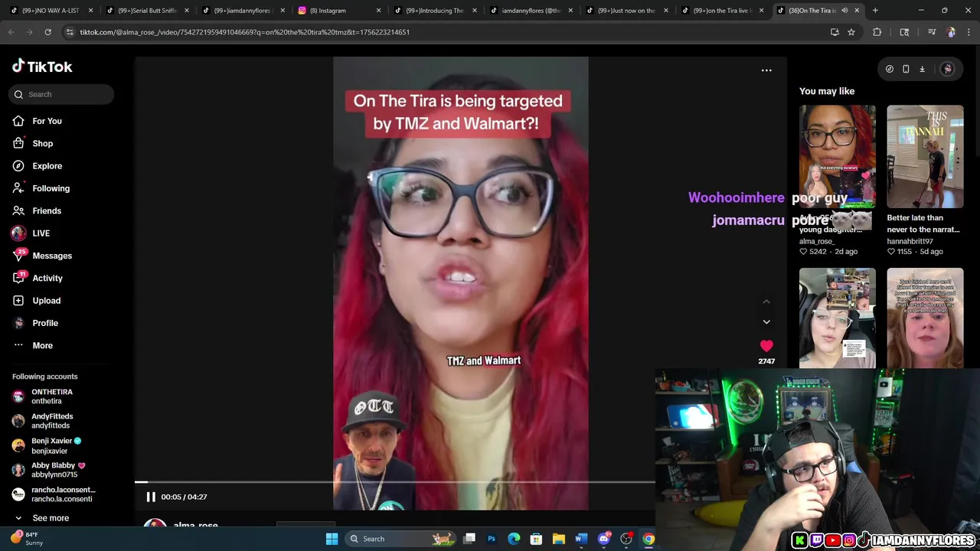The height and width of the screenshot is (551, 980).
Task: Open the AndyFitteds following account
Action: pyautogui.click(x=51, y=421)
